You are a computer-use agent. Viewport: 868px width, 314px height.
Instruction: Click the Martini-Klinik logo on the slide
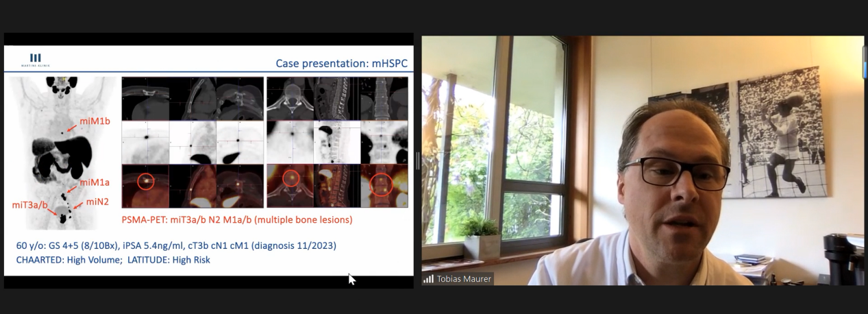pos(35,60)
